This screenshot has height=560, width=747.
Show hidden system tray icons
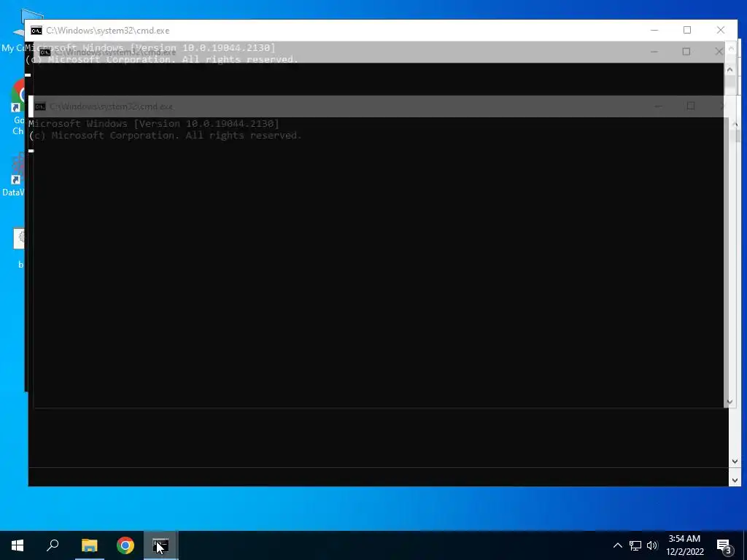coord(617,545)
